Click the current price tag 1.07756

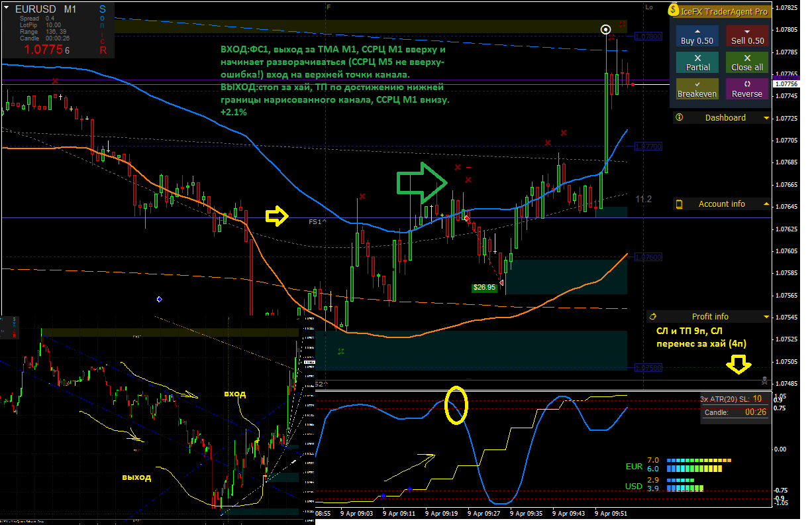pyautogui.click(x=785, y=84)
